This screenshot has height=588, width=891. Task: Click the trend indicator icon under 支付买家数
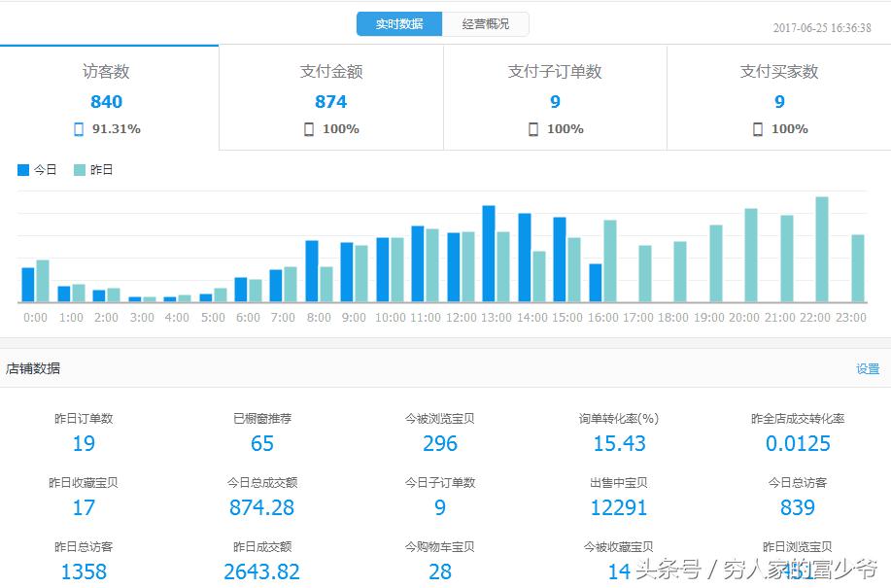pos(756,127)
